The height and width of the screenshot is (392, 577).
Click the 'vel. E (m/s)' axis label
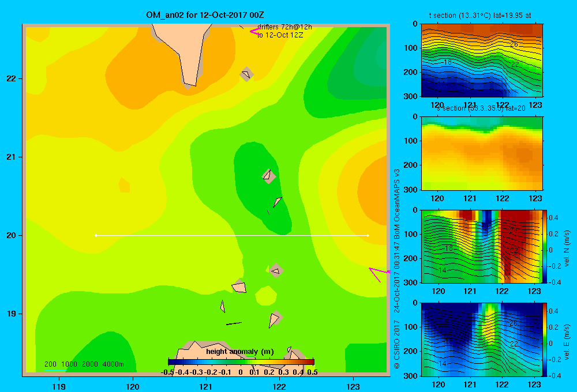567,342
